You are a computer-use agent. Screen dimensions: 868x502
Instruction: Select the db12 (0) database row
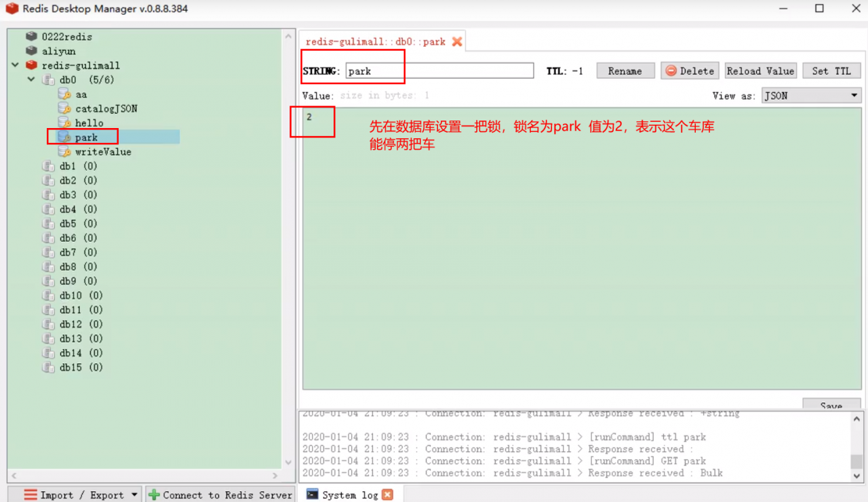[81, 324]
